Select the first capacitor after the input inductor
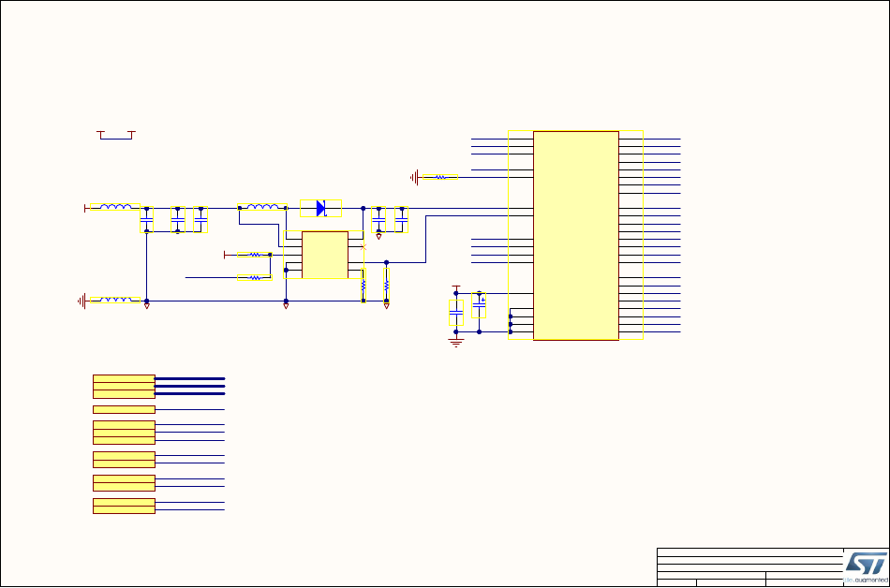Image resolution: width=890 pixels, height=588 pixels. [x=146, y=220]
